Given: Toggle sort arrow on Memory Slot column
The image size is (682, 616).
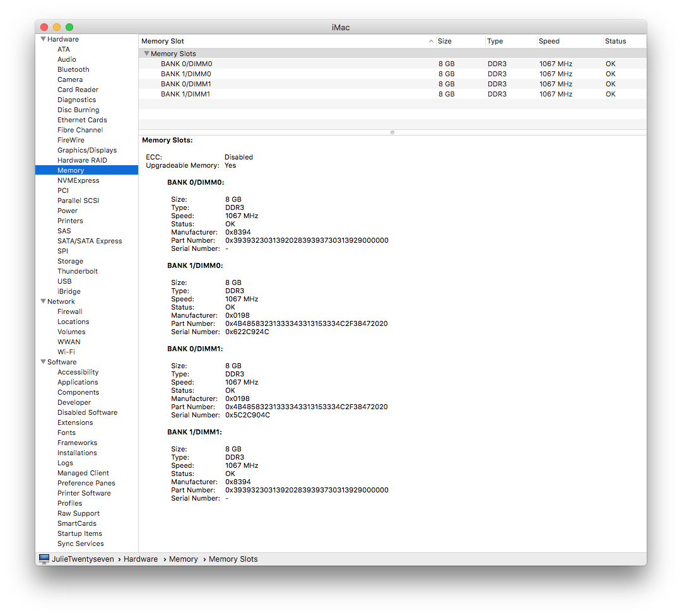Looking at the screenshot, I should [x=431, y=42].
